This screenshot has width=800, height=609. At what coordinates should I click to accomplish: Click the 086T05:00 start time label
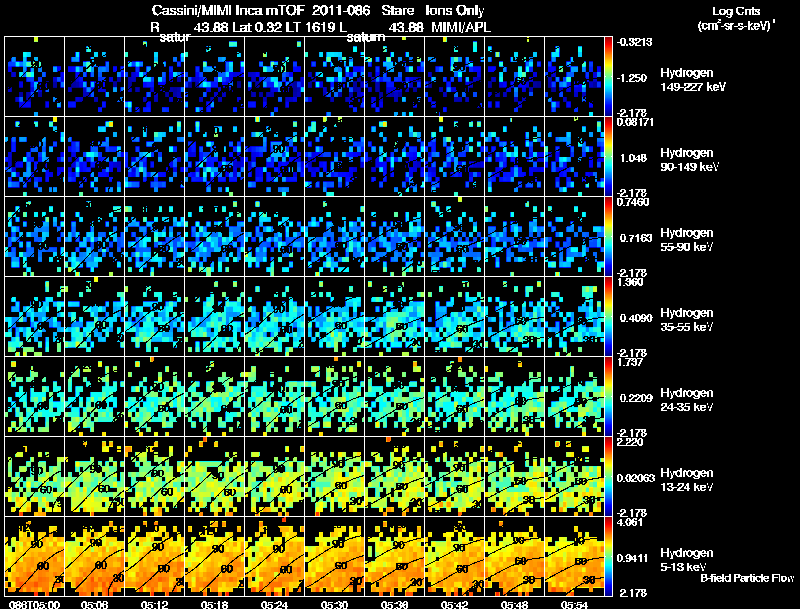[x=35, y=604]
